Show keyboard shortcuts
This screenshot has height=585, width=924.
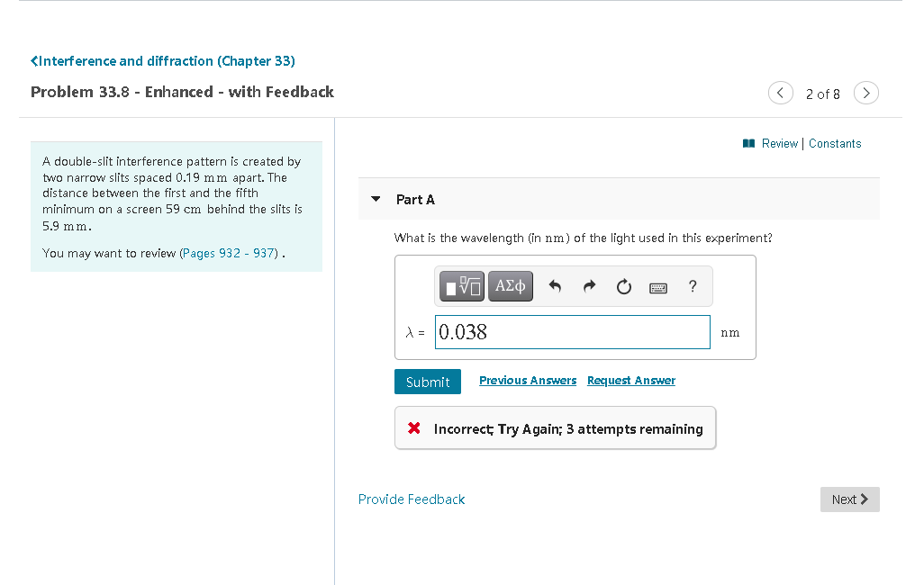pos(658,288)
